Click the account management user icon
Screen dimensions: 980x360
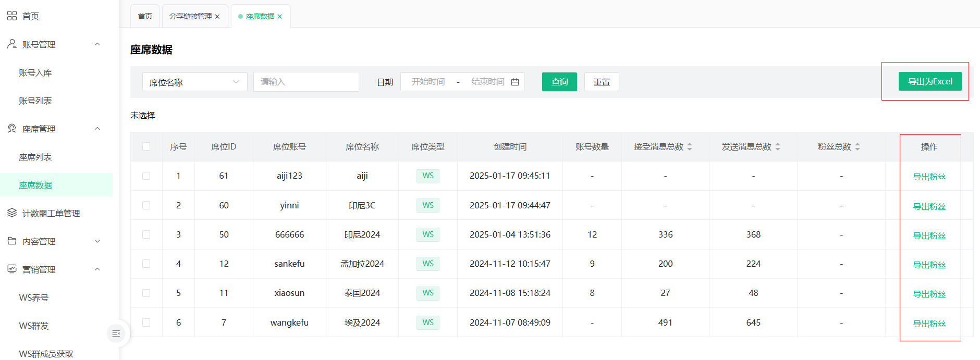pyautogui.click(x=12, y=44)
